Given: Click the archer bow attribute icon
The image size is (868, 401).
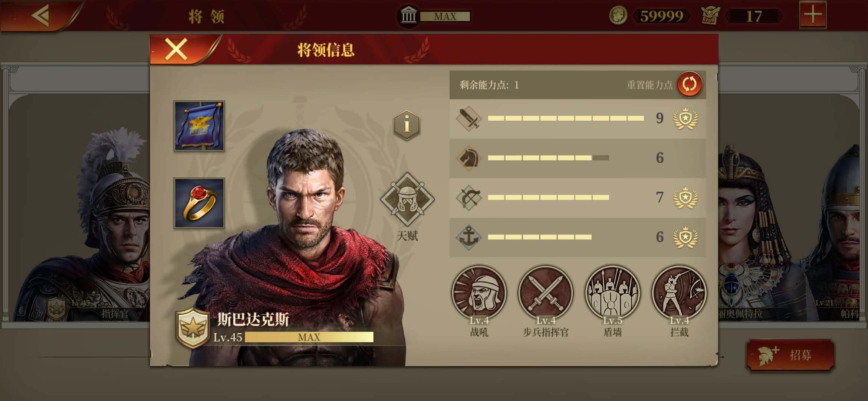Looking at the screenshot, I should click(469, 198).
